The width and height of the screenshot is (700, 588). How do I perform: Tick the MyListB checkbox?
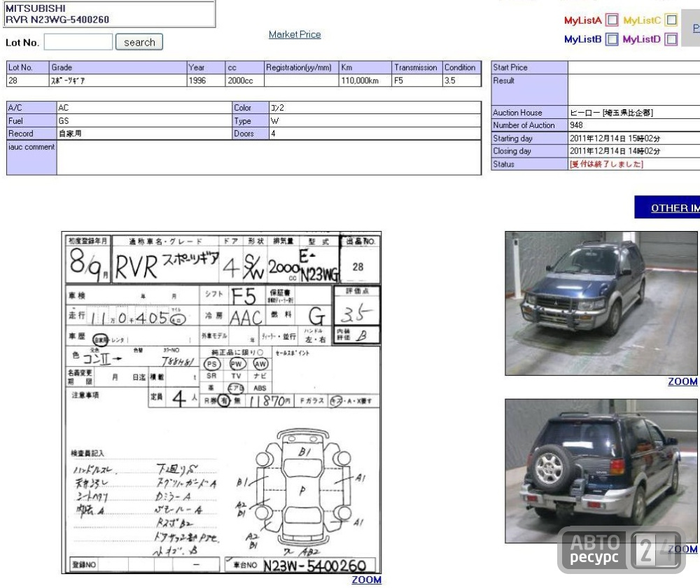tap(612, 39)
